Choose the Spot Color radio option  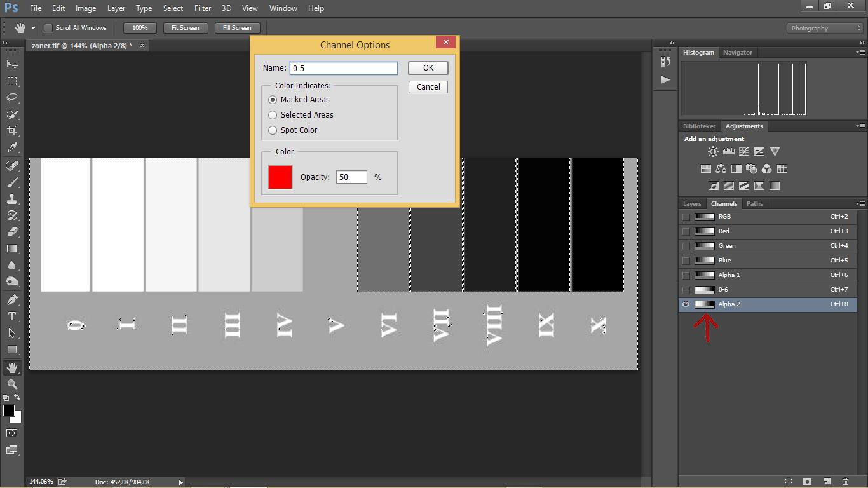[x=273, y=130]
